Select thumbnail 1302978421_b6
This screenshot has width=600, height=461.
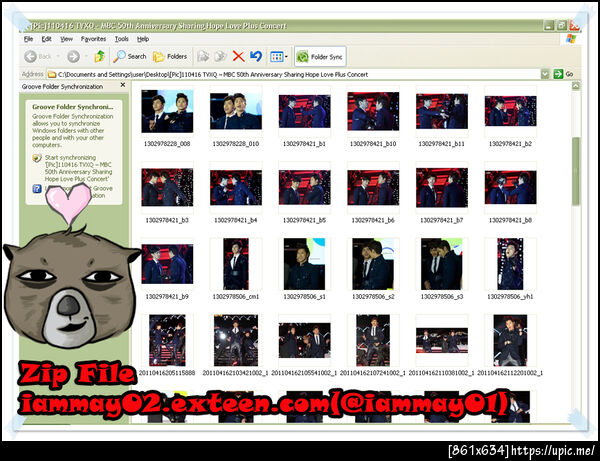point(373,187)
